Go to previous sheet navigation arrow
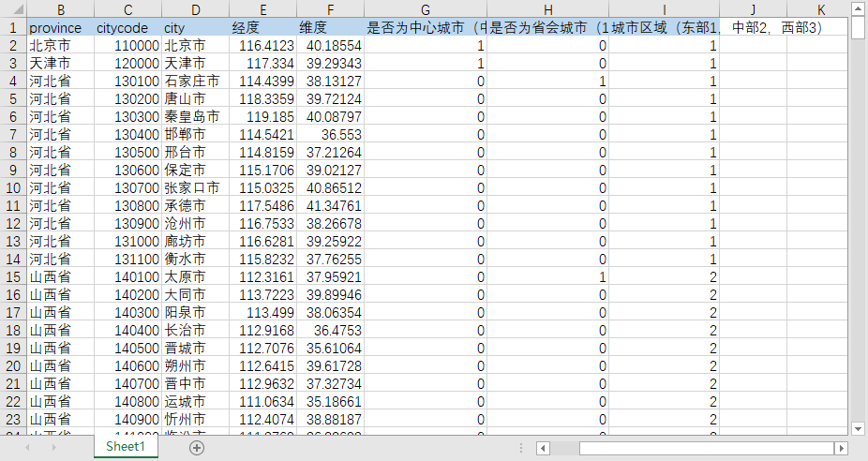 coord(27,447)
